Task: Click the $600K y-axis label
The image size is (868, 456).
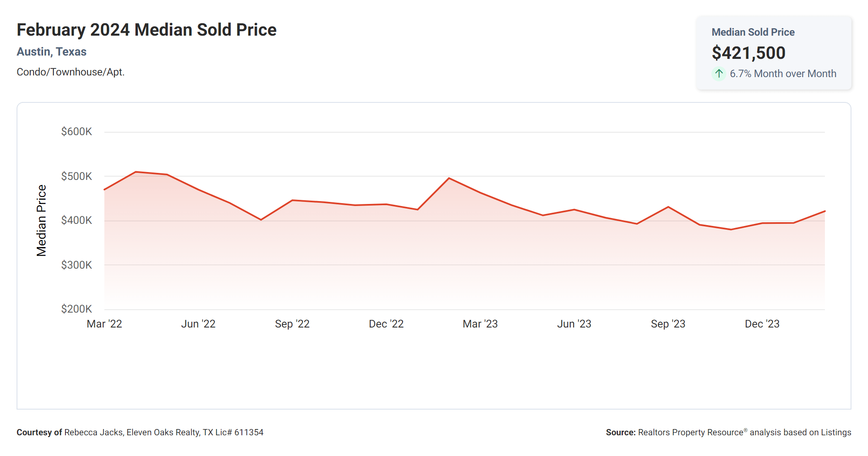Action: pyautogui.click(x=77, y=132)
